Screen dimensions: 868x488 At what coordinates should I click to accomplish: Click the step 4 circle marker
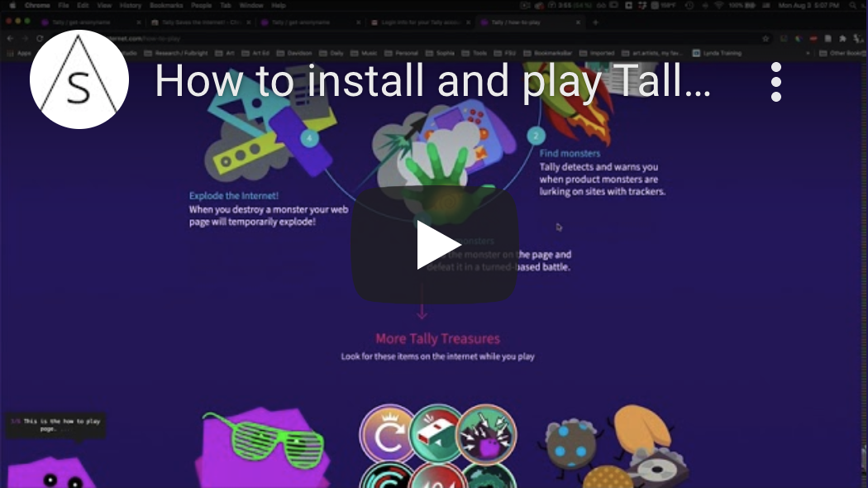[x=309, y=138]
